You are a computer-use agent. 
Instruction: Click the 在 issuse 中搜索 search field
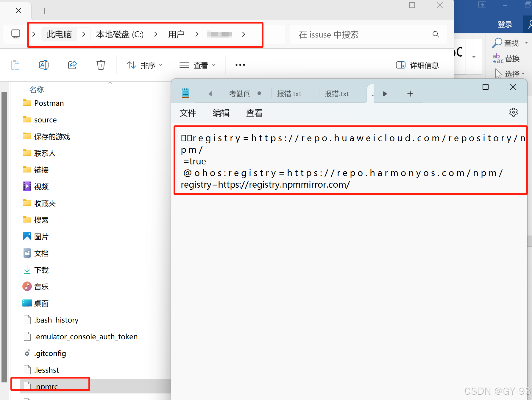pos(368,35)
